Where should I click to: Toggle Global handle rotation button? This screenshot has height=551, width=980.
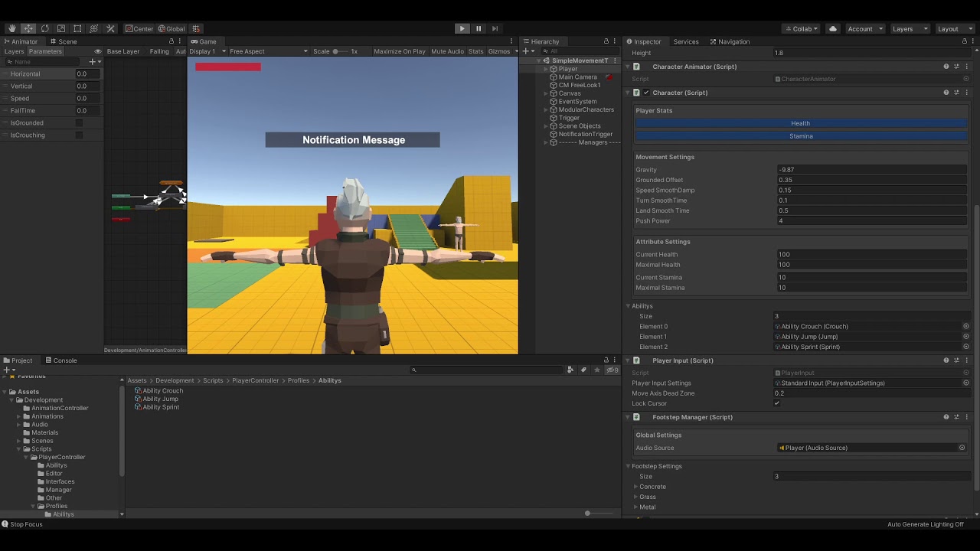click(x=171, y=28)
